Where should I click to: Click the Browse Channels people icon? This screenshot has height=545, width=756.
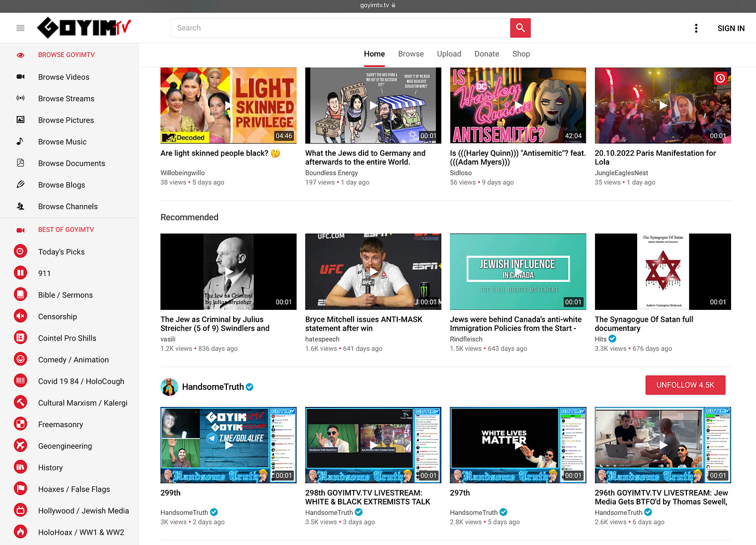[20, 206]
